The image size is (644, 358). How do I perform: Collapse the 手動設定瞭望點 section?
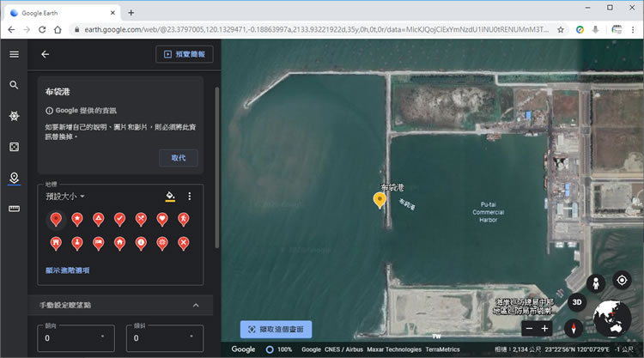tap(196, 305)
